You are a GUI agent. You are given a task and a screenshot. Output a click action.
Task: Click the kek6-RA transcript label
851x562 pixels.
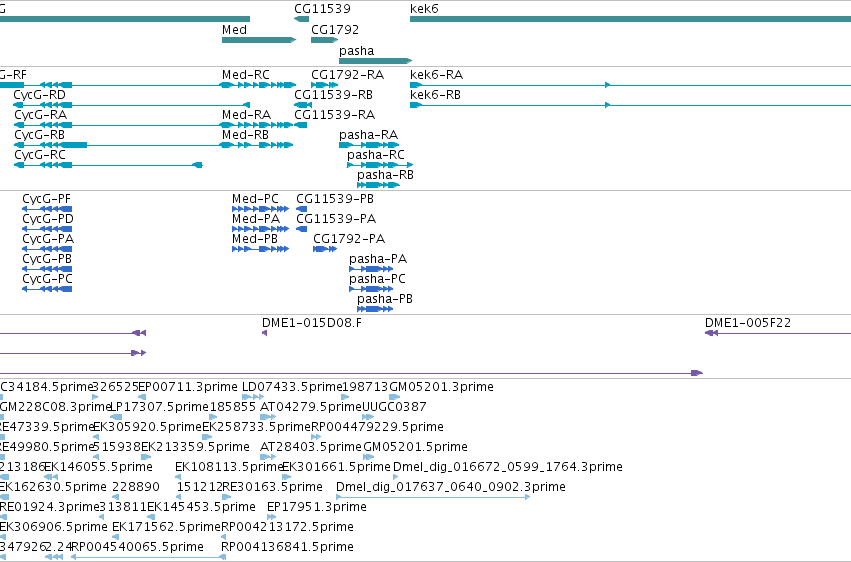click(x=436, y=75)
